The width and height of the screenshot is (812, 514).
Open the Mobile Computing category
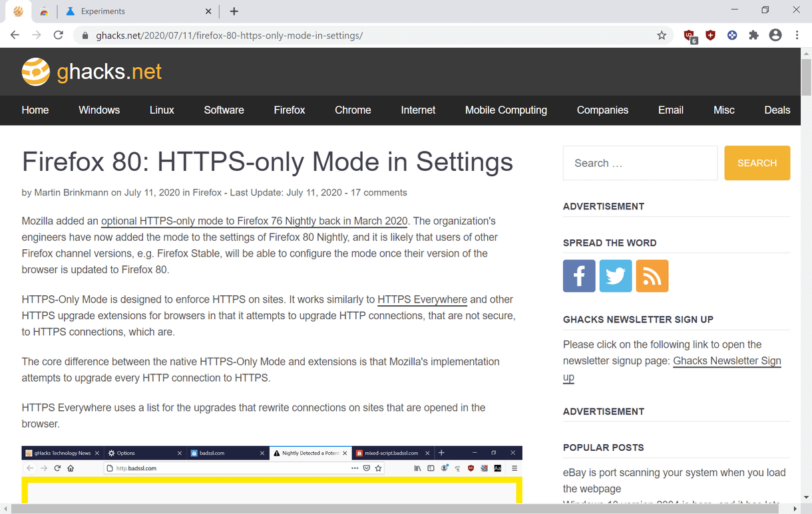click(506, 110)
